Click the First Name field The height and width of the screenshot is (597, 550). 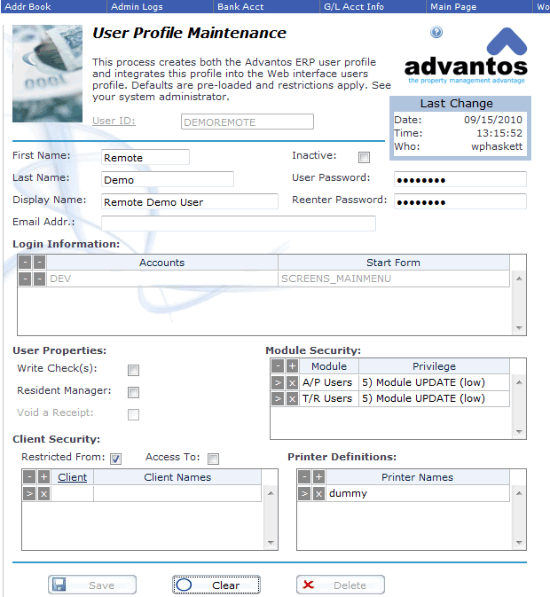(145, 157)
